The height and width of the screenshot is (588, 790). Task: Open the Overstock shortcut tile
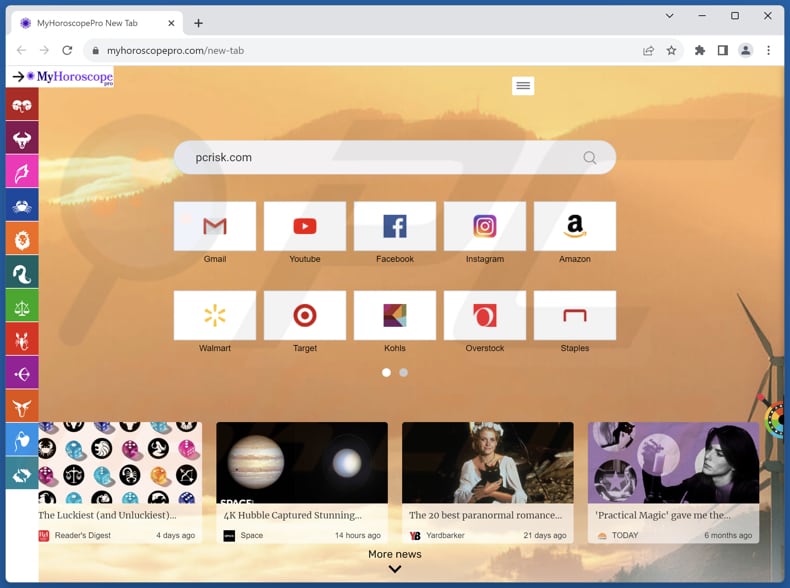coord(485,315)
